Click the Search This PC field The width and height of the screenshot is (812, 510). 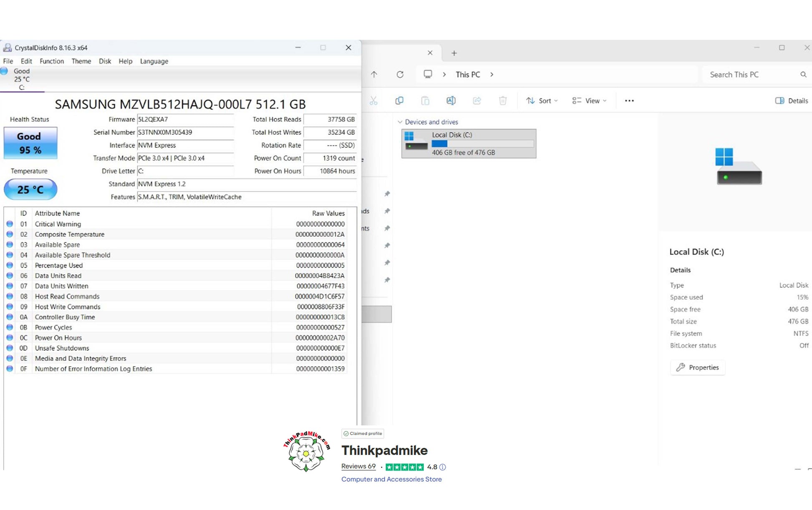751,75
